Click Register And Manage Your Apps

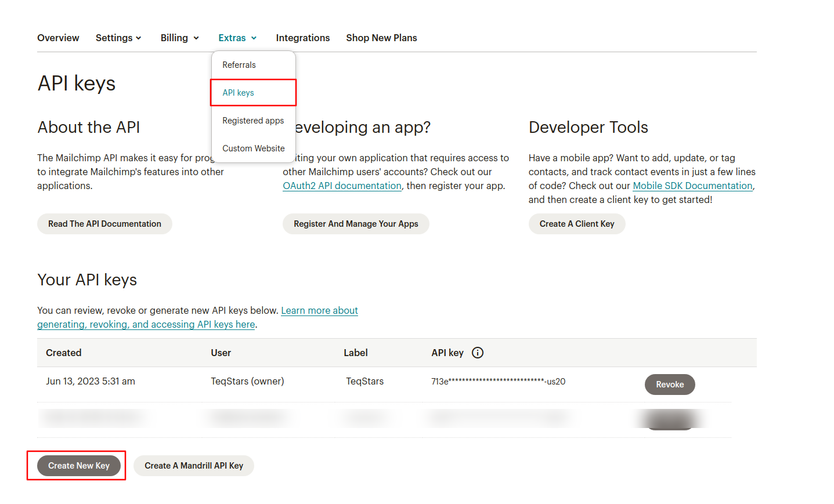coord(356,224)
